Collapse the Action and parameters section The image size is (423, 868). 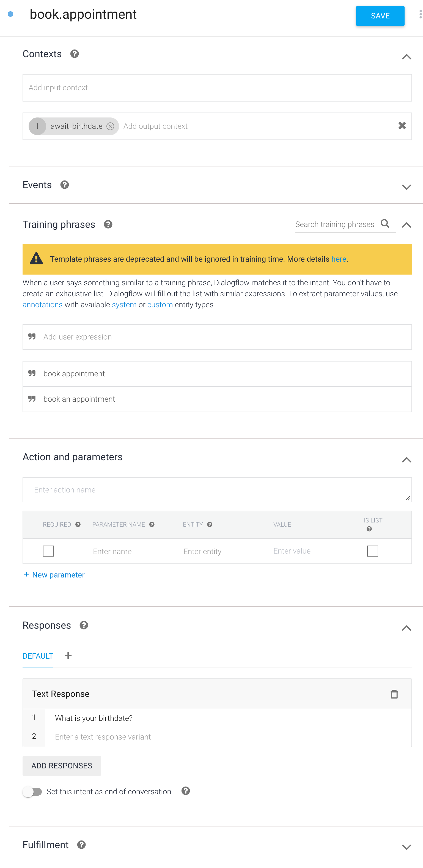point(406,460)
